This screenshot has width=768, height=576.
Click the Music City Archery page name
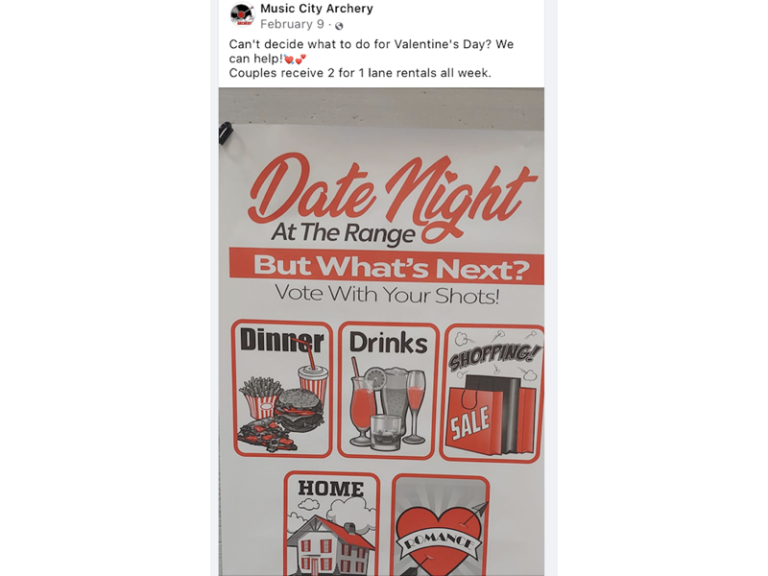[316, 8]
